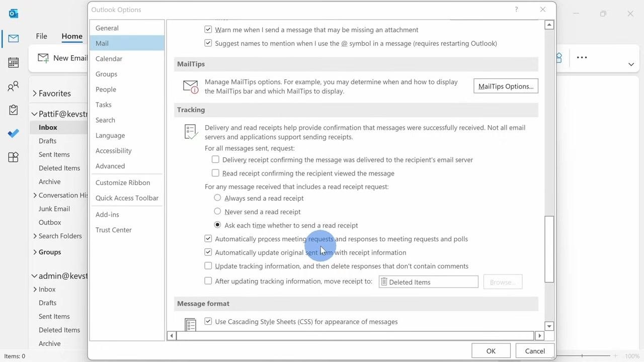Image resolution: width=644 pixels, height=362 pixels.
Task: Cancel the Outlook Options dialog
Action: coord(535,351)
